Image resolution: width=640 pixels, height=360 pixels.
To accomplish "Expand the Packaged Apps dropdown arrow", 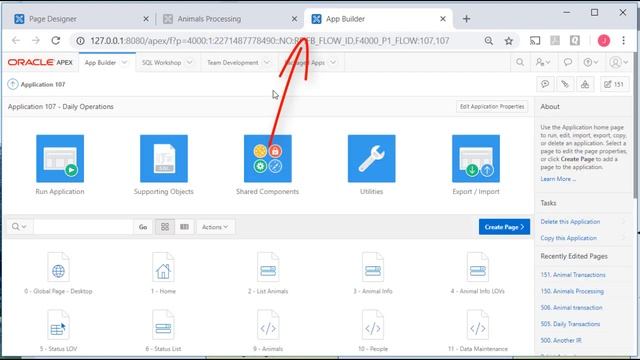I will point(333,62).
